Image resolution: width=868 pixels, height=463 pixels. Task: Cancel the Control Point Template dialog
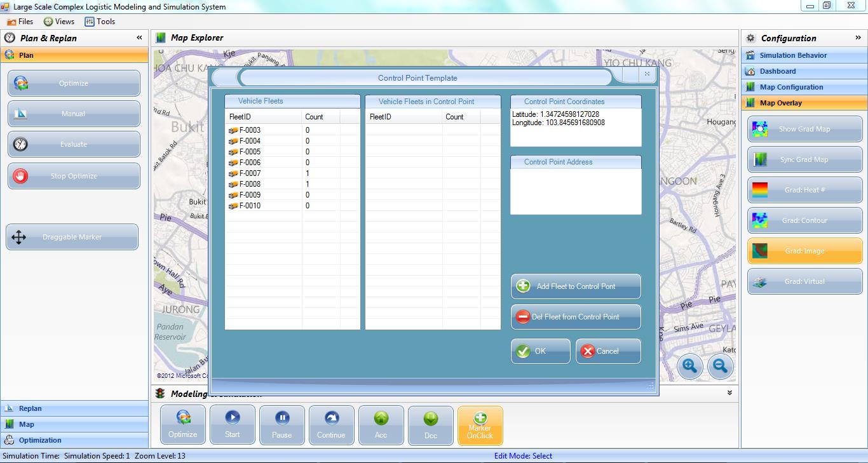[607, 351]
